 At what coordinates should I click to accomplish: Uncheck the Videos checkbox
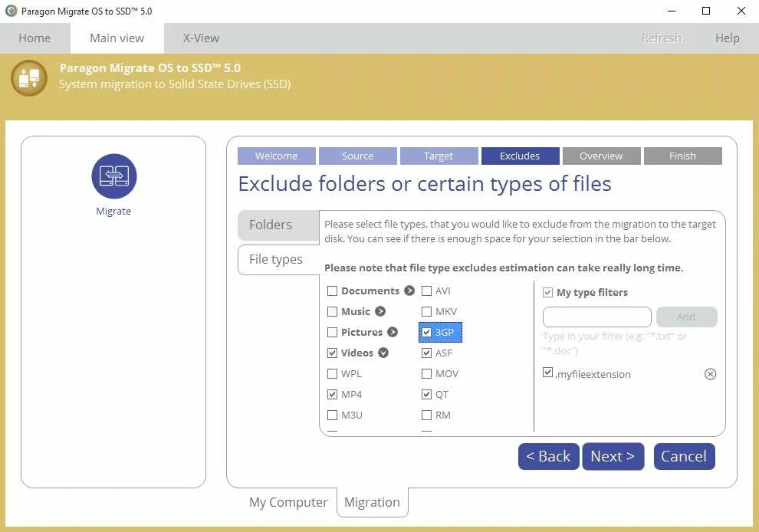click(x=332, y=353)
